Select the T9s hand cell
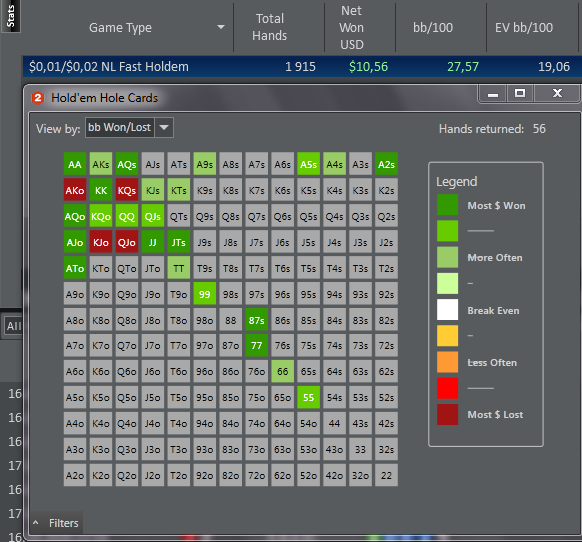The width and height of the screenshot is (582, 542). (205, 268)
